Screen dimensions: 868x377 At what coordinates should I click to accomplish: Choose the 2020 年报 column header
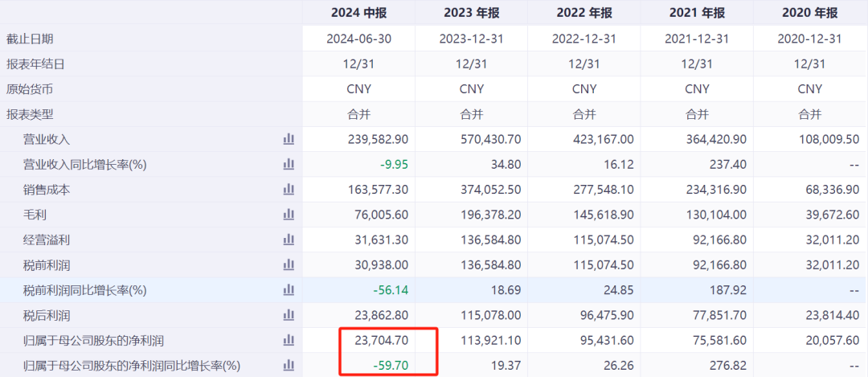810,13
